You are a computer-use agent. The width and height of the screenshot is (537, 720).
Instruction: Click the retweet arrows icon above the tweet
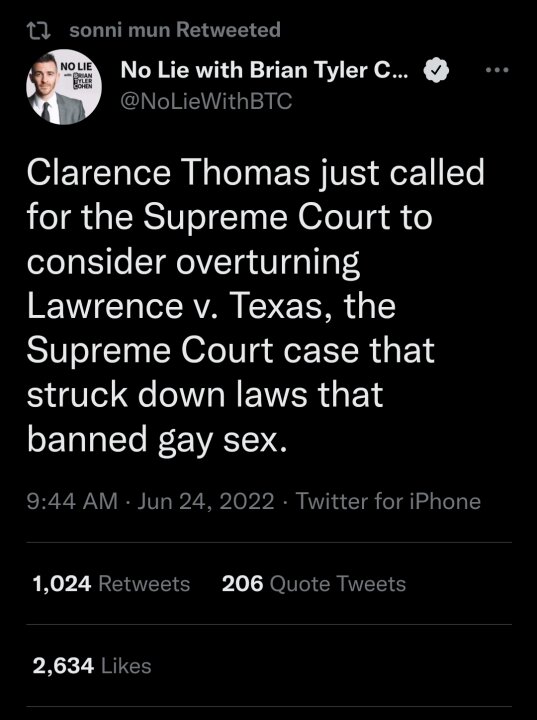pyautogui.click(x=39, y=31)
